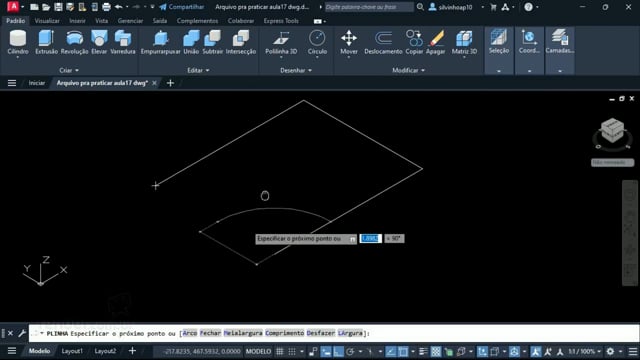This screenshot has height=360, width=640.
Task: Toggle dynamic input in status bar
Action: click(326, 351)
